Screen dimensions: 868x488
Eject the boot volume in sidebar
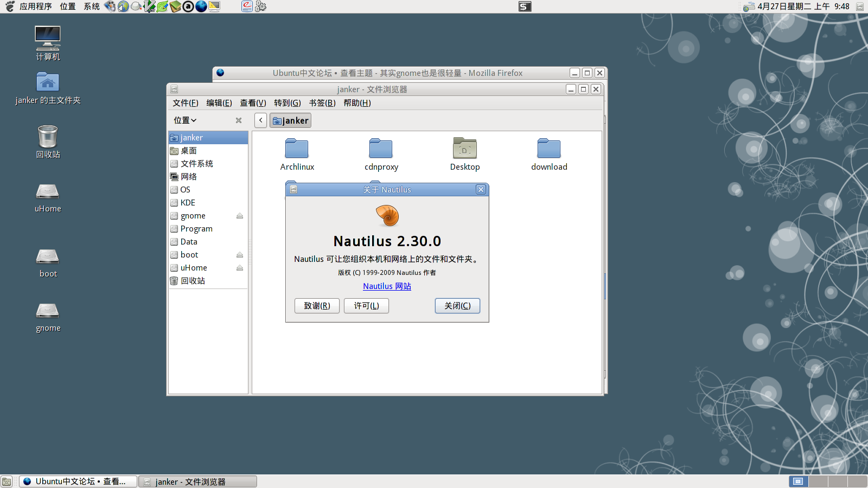point(240,255)
